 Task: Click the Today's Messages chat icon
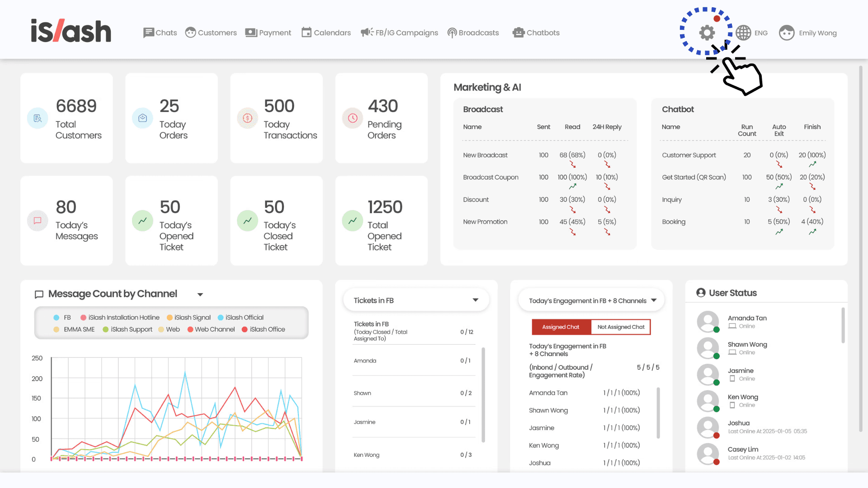click(38, 221)
